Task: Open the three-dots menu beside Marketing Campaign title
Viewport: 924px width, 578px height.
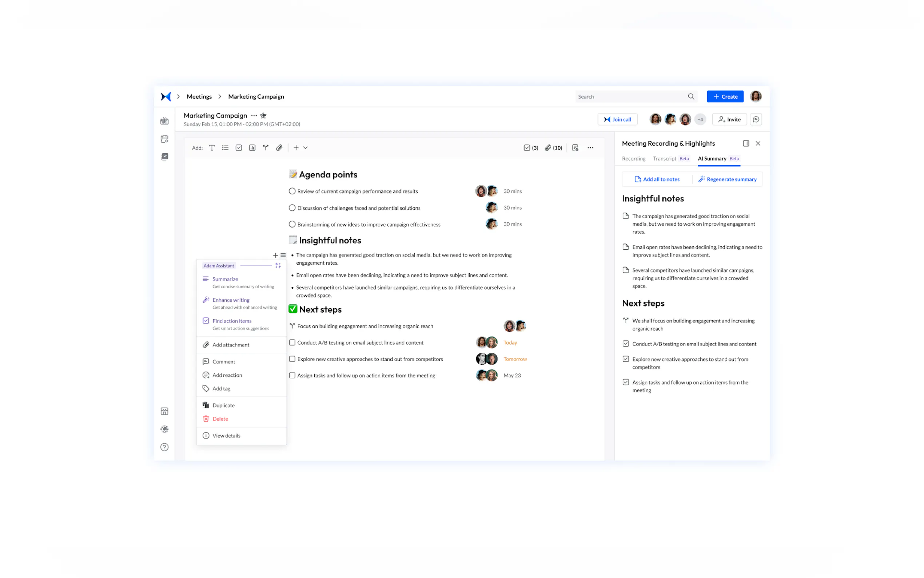Action: click(254, 115)
